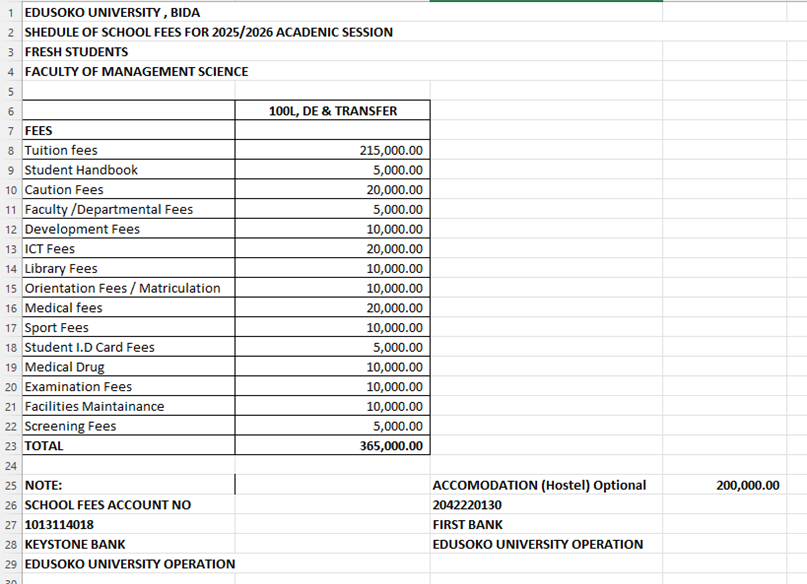Click the Screening Fees amount cell
This screenshot has width=807, height=584.
pyautogui.click(x=390, y=426)
